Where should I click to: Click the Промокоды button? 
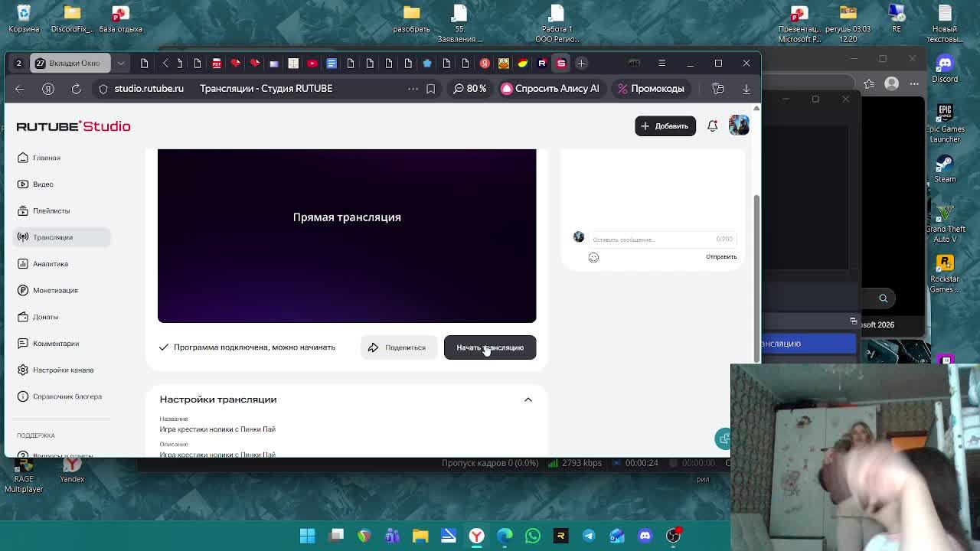pyautogui.click(x=651, y=89)
